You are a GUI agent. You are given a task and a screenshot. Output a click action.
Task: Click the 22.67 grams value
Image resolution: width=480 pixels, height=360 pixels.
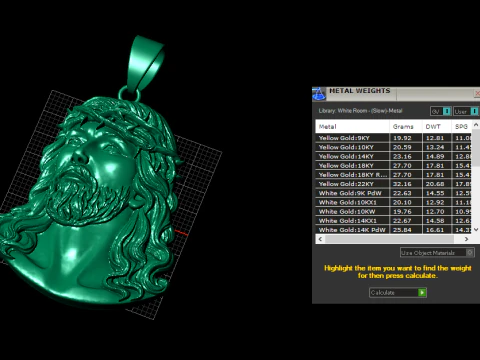[402, 221]
